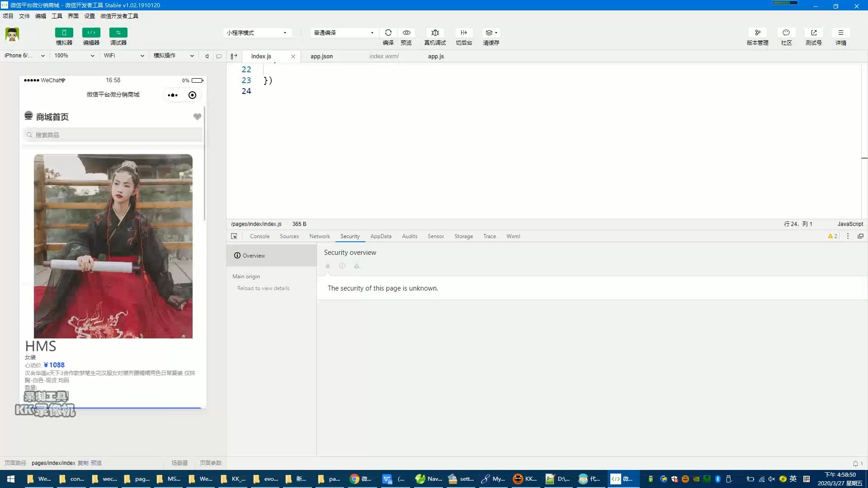868x488 pixels.
Task: Click the switch-to-background icon
Action: (464, 33)
